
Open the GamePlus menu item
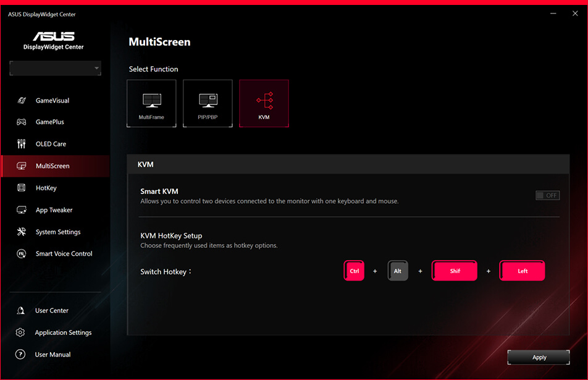pyautogui.click(x=56, y=122)
